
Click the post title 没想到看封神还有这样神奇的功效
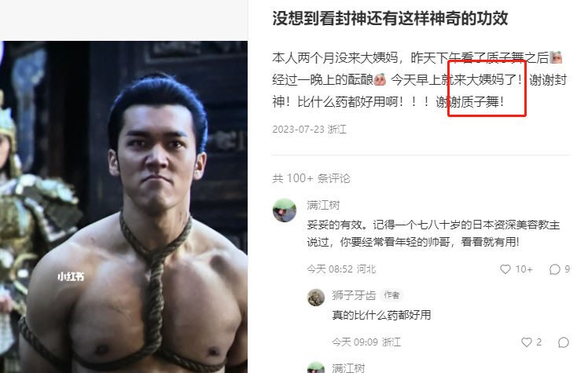pos(390,18)
